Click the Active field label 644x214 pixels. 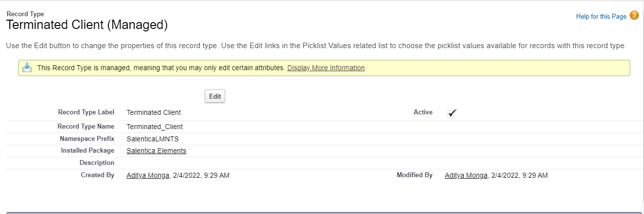point(423,112)
